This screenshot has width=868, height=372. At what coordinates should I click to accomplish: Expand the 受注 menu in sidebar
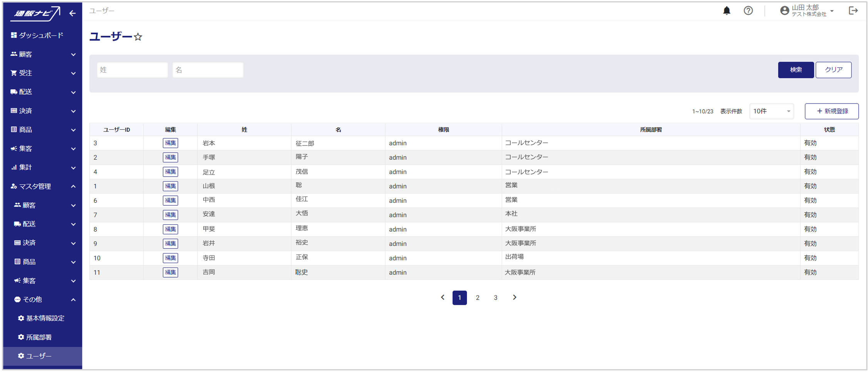pos(42,73)
